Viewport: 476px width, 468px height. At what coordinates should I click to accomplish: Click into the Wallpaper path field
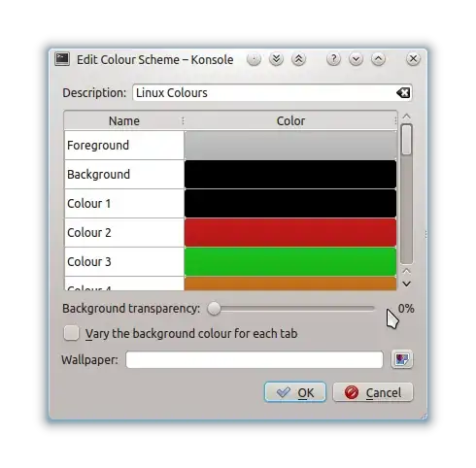(255, 359)
